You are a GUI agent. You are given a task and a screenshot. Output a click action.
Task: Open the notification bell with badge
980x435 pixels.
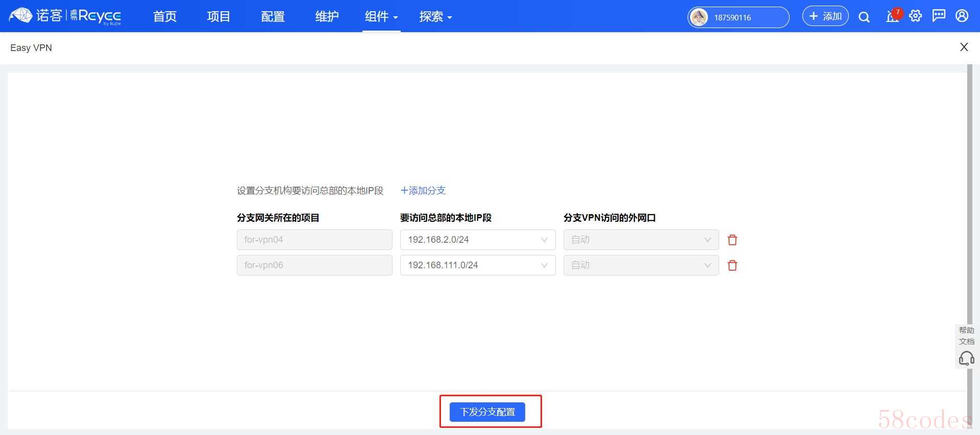coord(892,16)
